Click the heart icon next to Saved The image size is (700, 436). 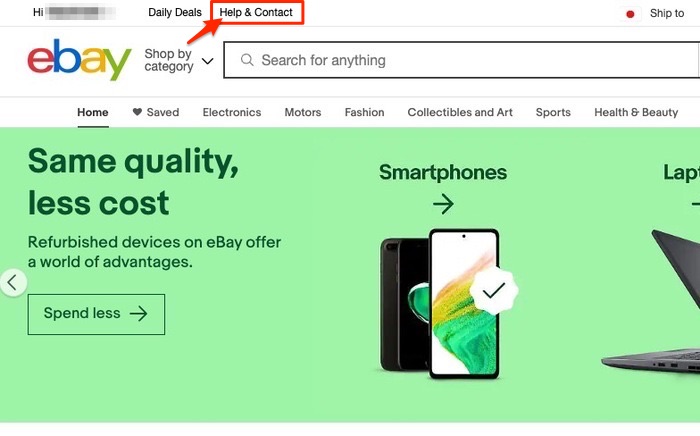[137, 113]
